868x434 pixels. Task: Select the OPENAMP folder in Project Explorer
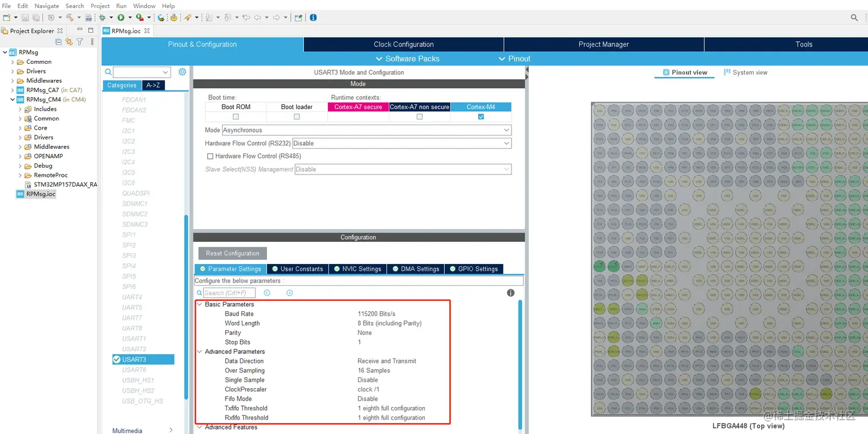coord(48,156)
